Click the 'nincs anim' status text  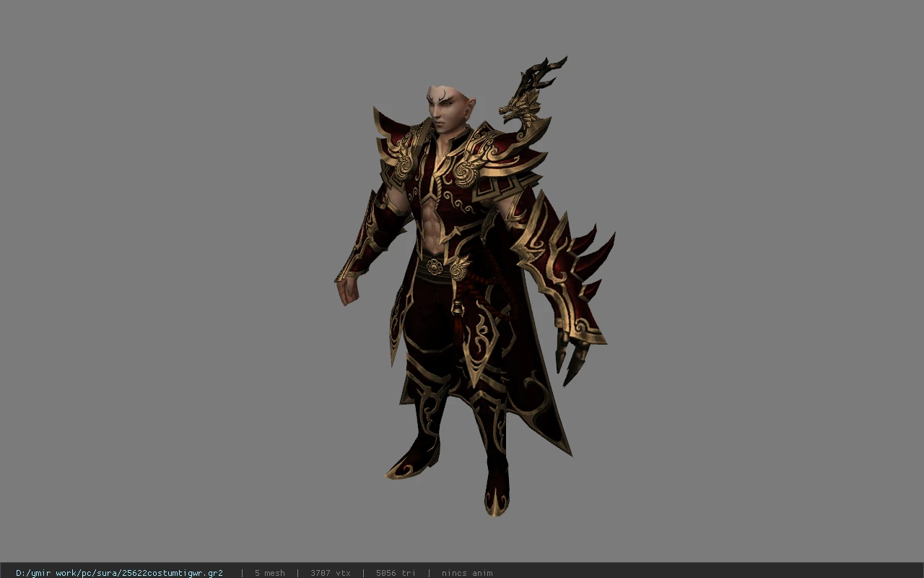tap(467, 573)
